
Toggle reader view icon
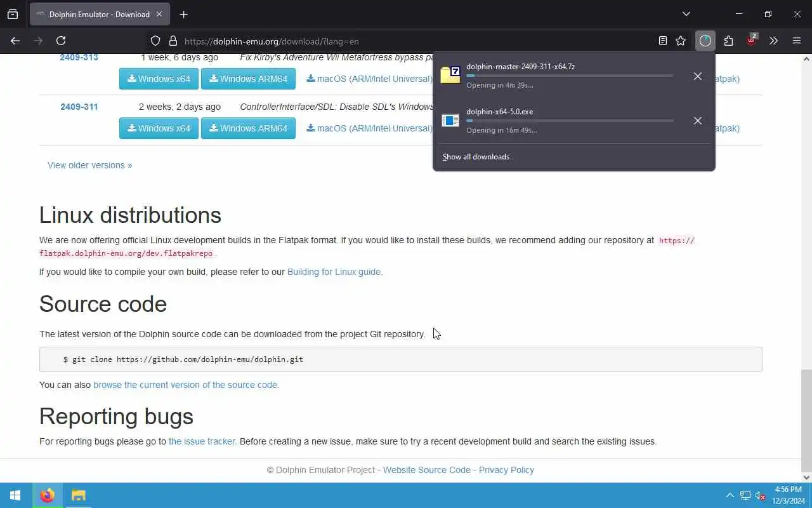(663, 41)
